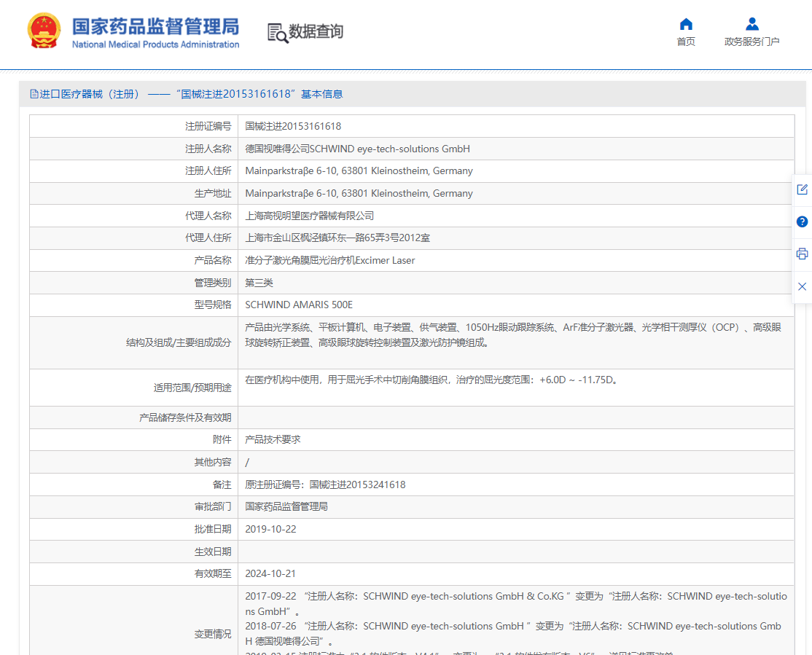The height and width of the screenshot is (655, 812).
Task: Click product name 准分子激光角膜屈光治疗机 value
Action: (330, 260)
